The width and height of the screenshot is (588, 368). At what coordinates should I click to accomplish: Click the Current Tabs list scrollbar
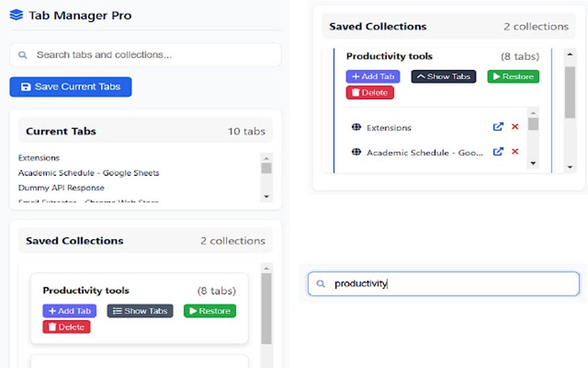(266, 167)
